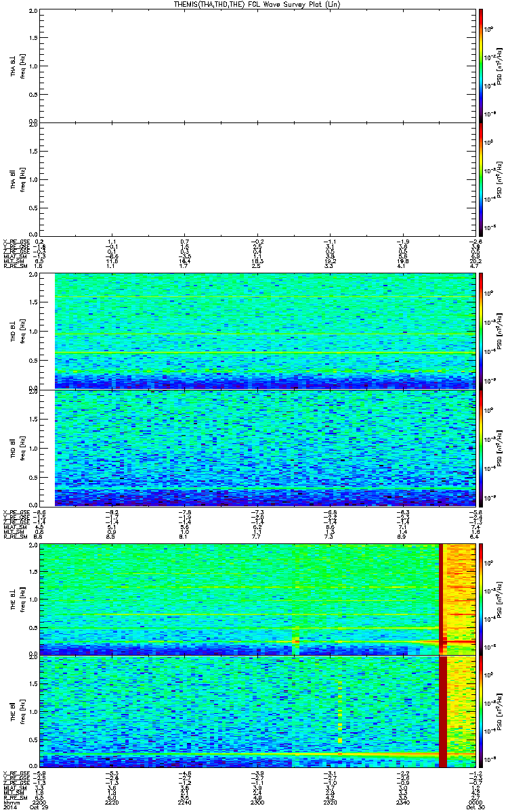The height and width of the screenshot is (812, 508).
Task: Click the 2200 time tick label at bottom
Action: pyautogui.click(x=41, y=803)
